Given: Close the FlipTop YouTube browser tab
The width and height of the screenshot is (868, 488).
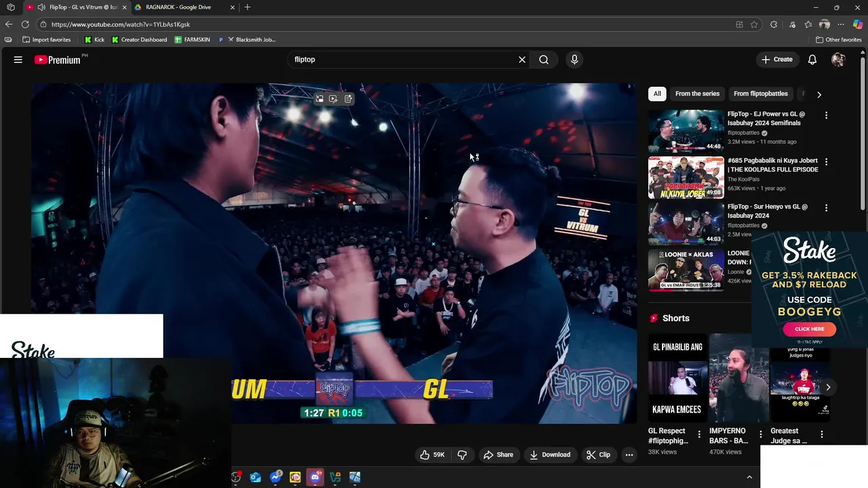Looking at the screenshot, I should tap(124, 7).
